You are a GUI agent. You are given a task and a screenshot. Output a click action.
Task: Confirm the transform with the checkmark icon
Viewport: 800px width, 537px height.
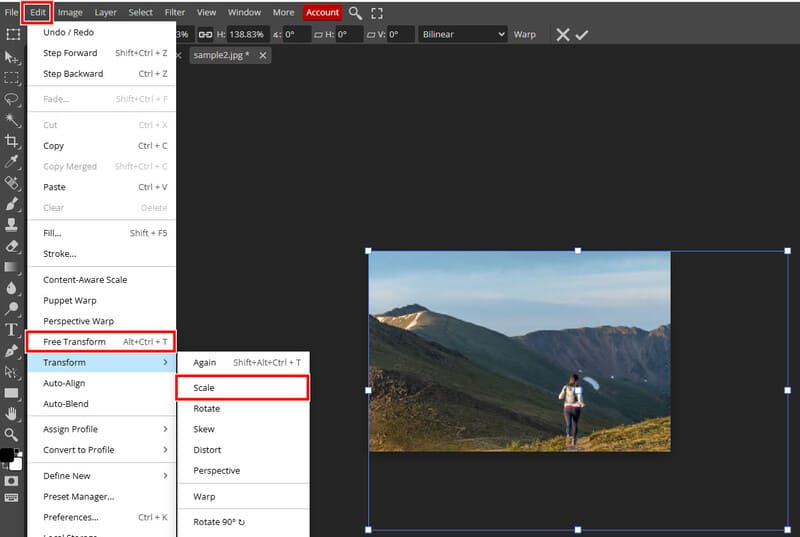click(x=582, y=35)
